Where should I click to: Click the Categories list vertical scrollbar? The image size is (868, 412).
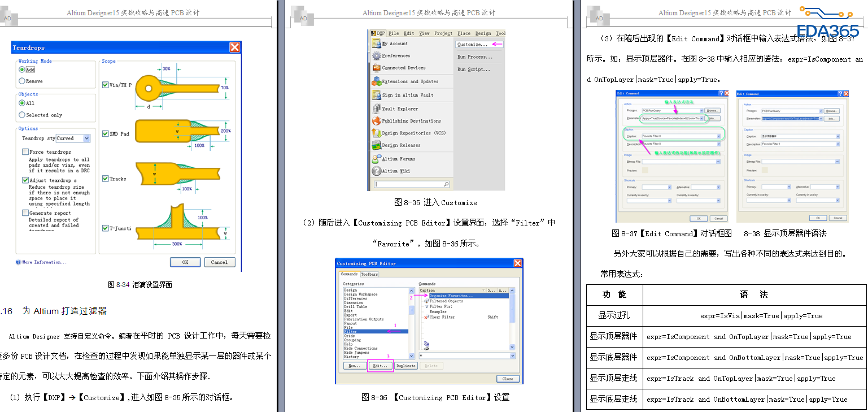coord(412,323)
